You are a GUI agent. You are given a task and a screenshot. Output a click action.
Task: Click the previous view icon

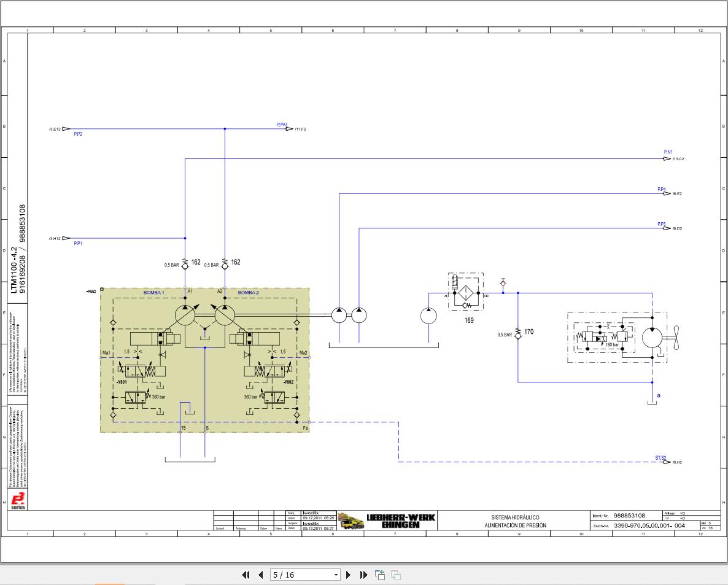pyautogui.click(x=380, y=575)
